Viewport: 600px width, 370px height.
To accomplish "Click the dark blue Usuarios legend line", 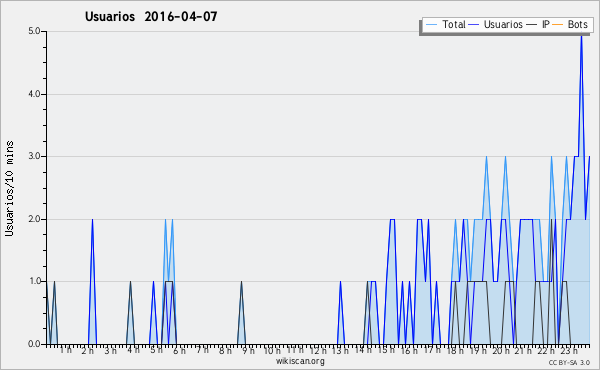I will tap(474, 25).
